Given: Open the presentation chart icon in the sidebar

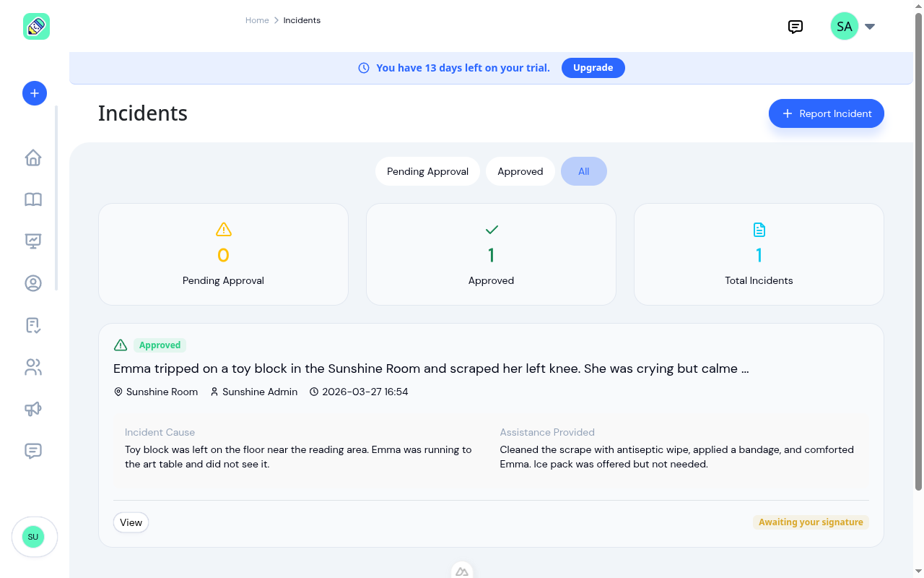Looking at the screenshot, I should coord(33,241).
